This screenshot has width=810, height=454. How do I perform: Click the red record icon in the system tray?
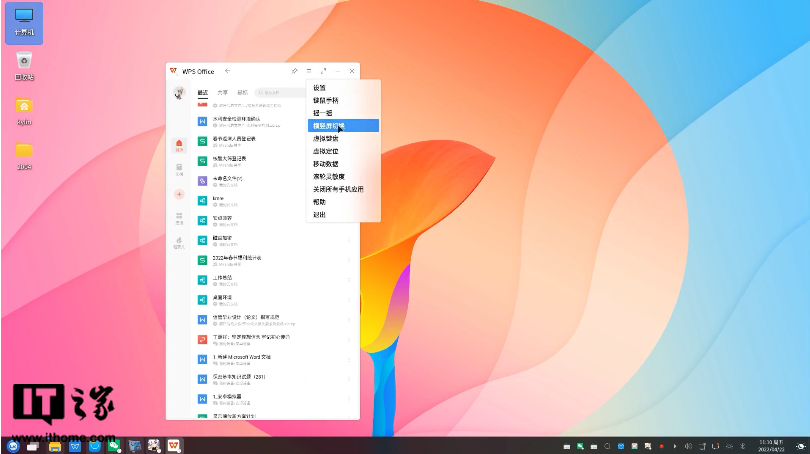click(x=661, y=446)
